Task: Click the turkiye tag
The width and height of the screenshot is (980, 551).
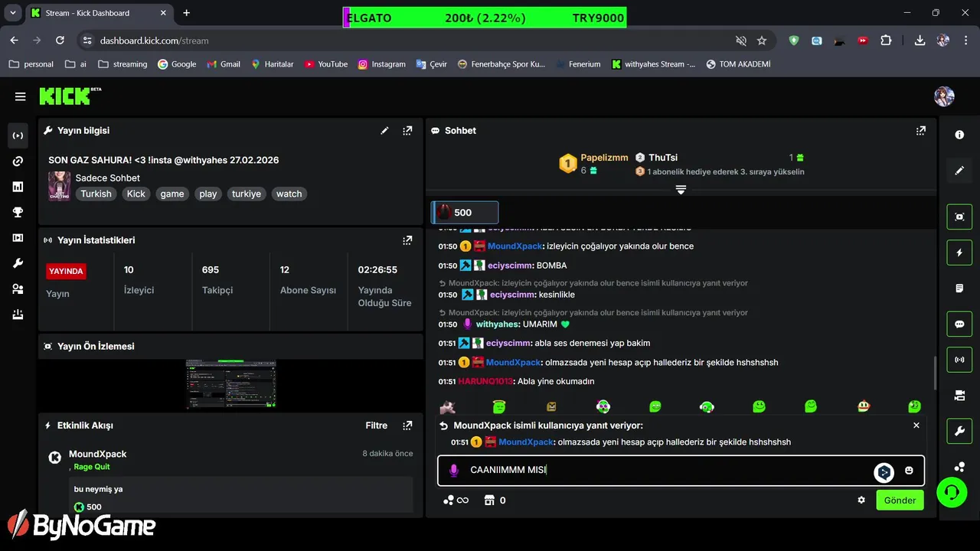Action: [x=247, y=194]
